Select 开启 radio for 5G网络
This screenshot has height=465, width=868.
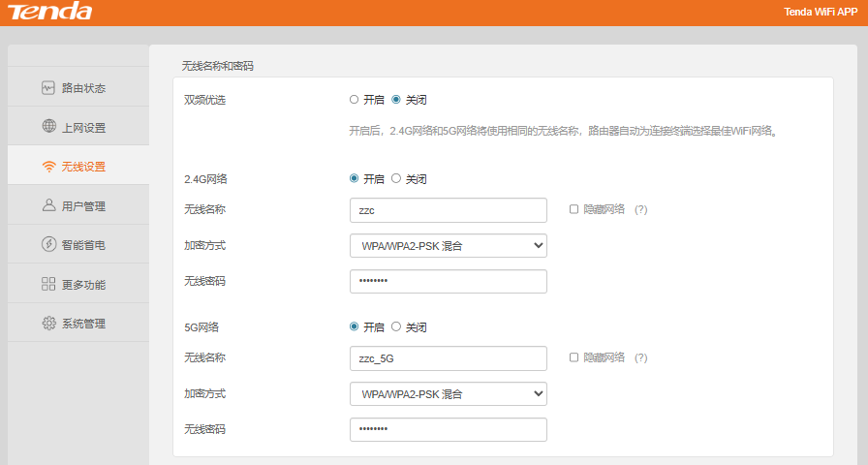(354, 326)
